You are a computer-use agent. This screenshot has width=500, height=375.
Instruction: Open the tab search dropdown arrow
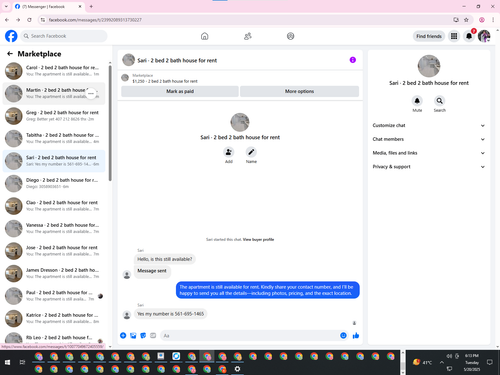tap(6, 6)
